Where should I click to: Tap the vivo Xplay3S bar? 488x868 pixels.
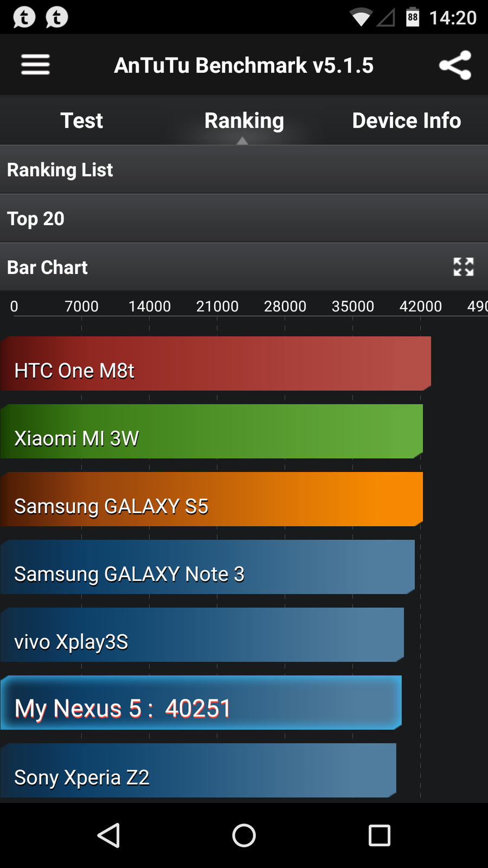[x=202, y=635]
